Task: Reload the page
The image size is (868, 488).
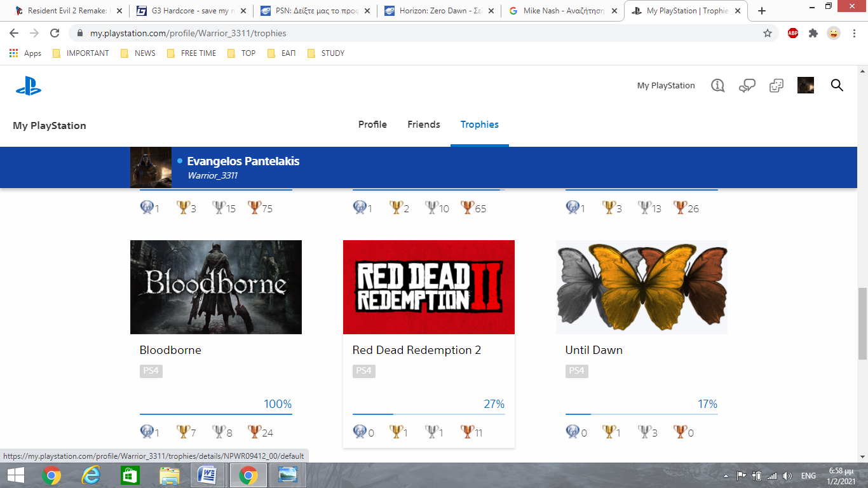Action: [x=55, y=33]
